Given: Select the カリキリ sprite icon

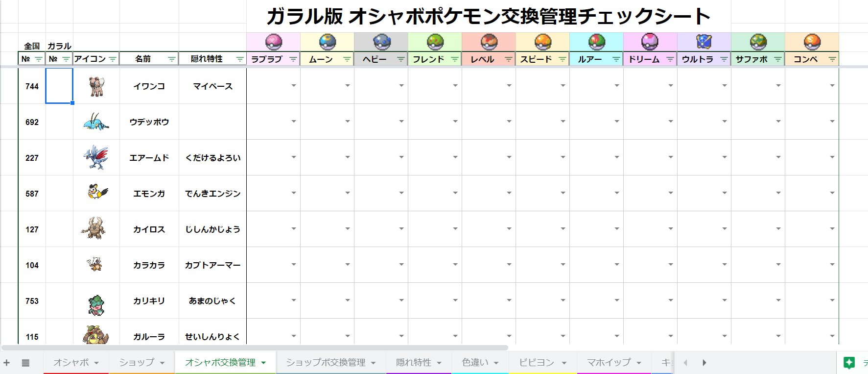Looking at the screenshot, I should click(x=96, y=305).
